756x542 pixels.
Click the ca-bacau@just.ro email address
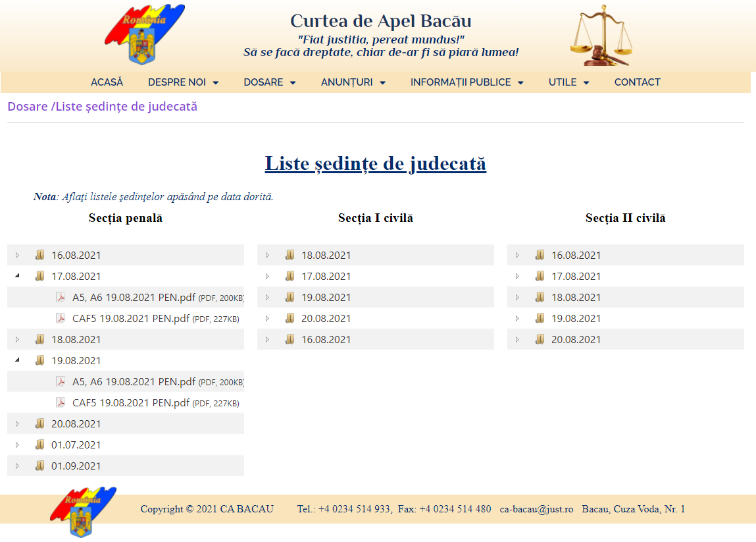537,509
